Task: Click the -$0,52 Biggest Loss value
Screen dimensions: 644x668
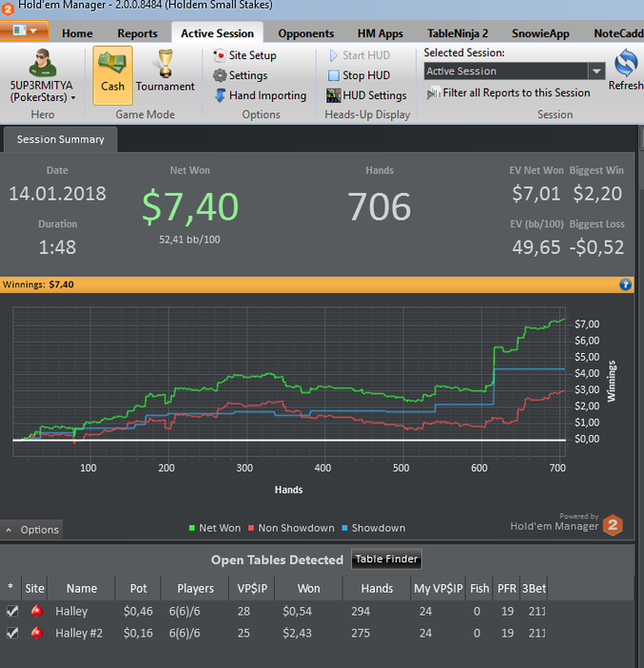Action: click(x=597, y=247)
